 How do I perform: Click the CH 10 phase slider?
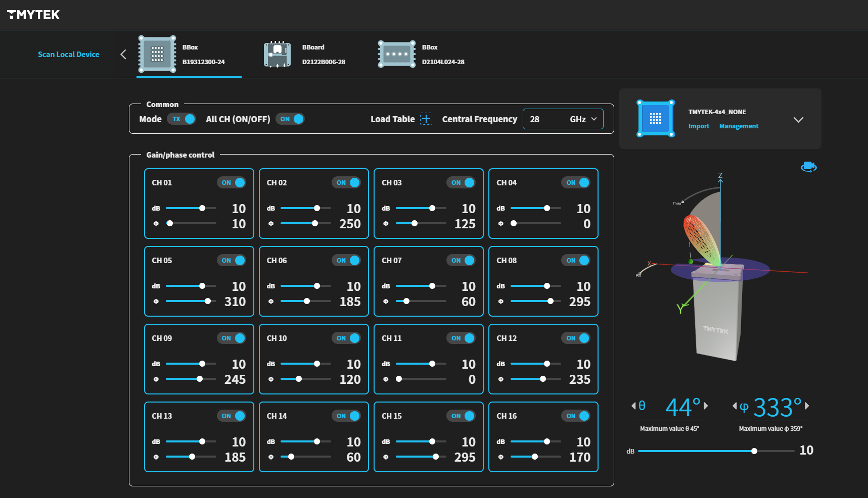[x=306, y=379]
